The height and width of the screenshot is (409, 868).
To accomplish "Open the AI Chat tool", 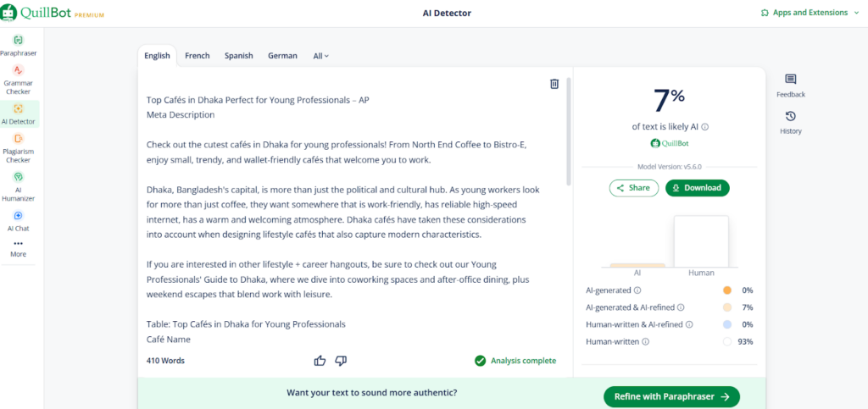I will tap(19, 220).
